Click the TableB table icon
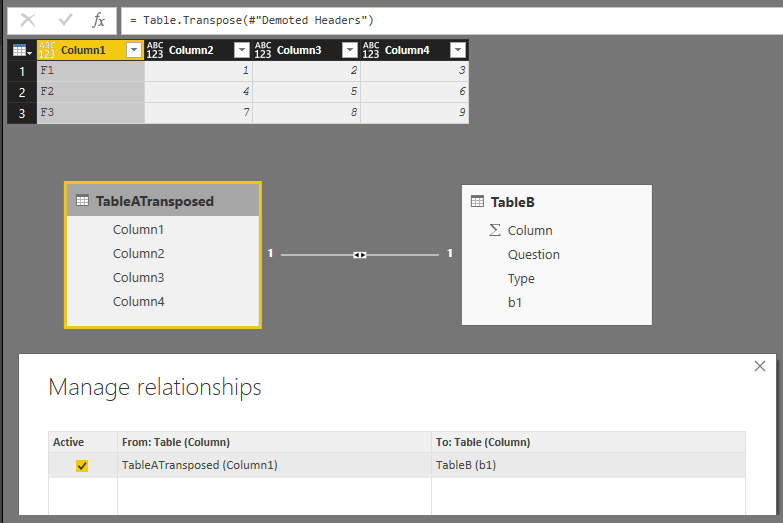 [477, 201]
